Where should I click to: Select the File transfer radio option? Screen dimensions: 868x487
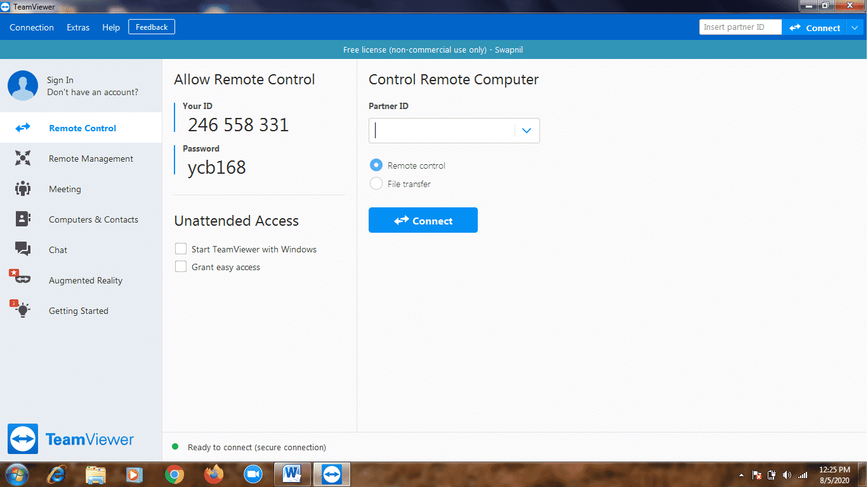(376, 184)
